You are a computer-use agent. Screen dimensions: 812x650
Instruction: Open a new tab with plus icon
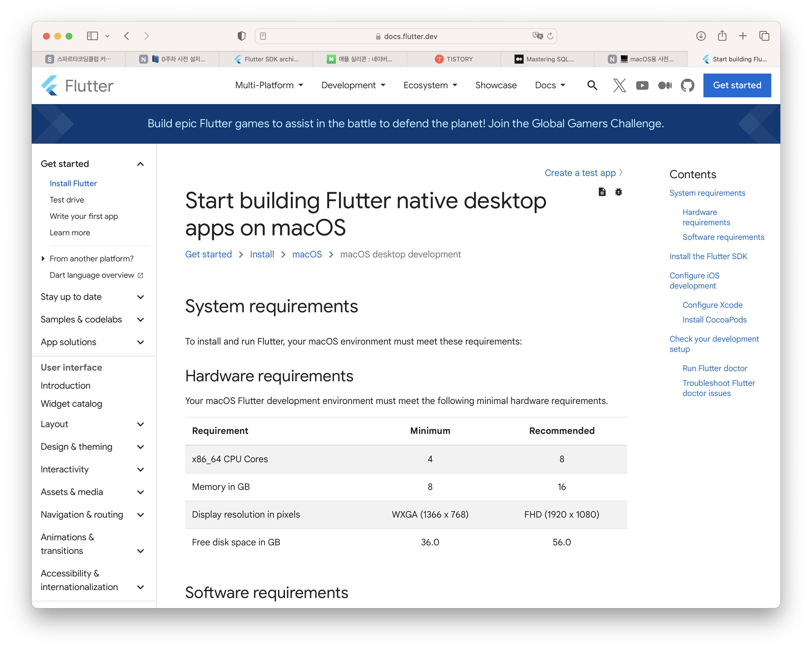tap(743, 36)
